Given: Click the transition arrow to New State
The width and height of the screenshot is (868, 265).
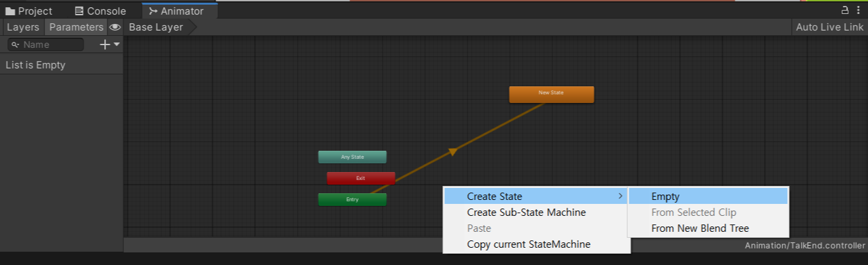Looking at the screenshot, I should [x=453, y=151].
